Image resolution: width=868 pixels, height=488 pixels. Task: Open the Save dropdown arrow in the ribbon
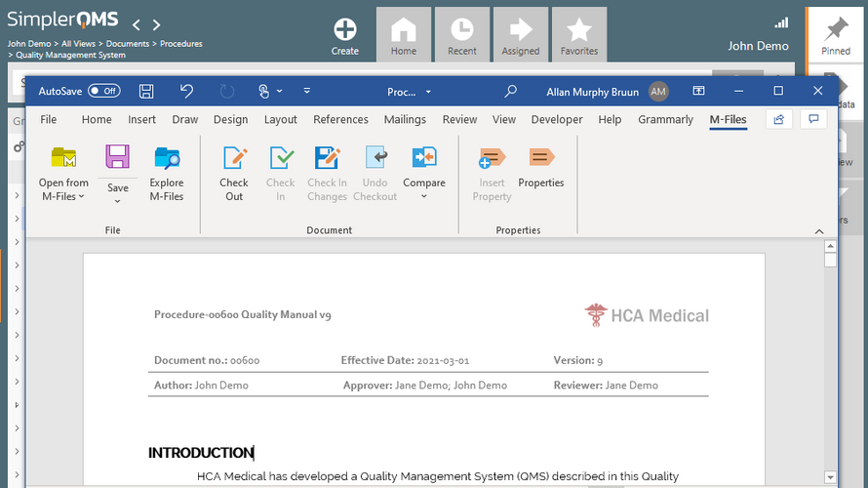[117, 202]
